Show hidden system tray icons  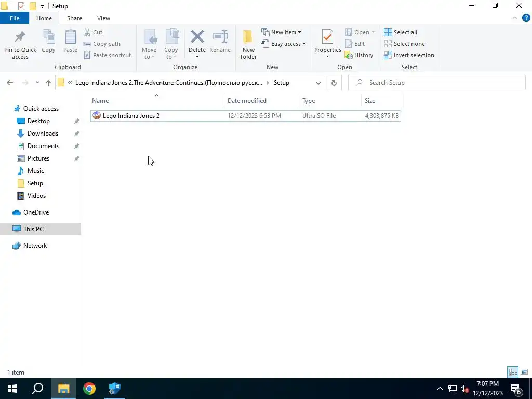tap(440, 389)
